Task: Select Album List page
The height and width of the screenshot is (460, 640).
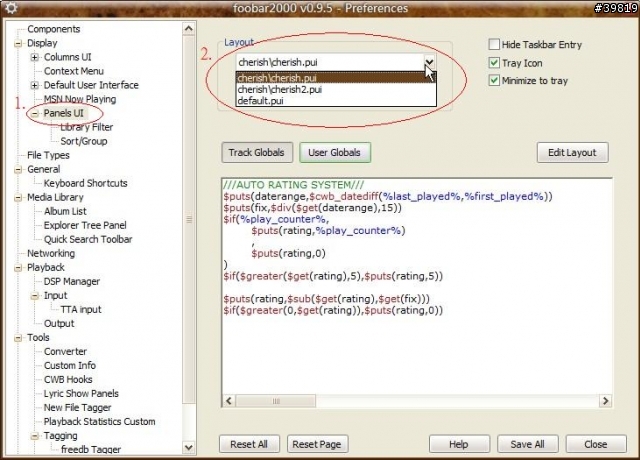Action: pos(65,211)
